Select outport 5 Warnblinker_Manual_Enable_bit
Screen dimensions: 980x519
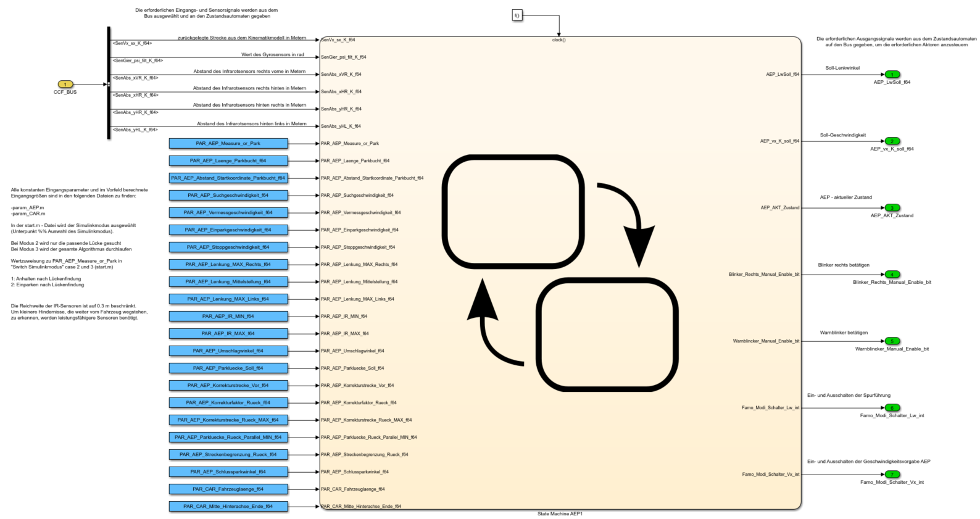(892, 341)
